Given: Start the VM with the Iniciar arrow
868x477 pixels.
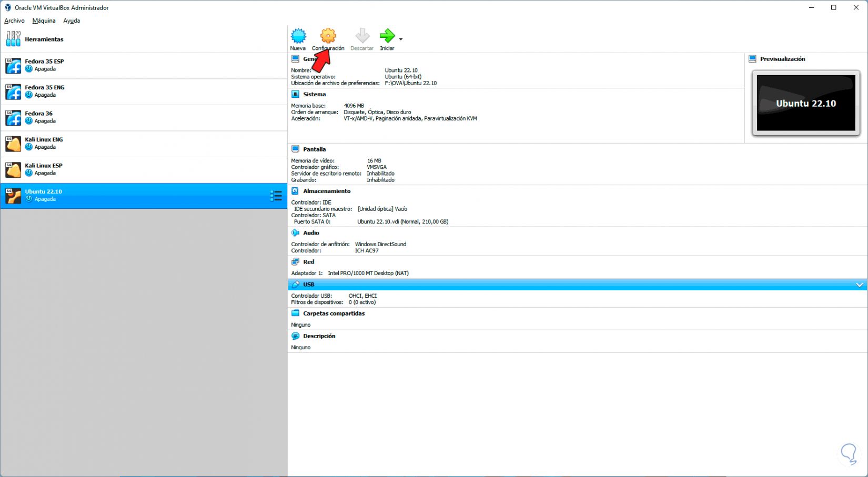Looking at the screenshot, I should pyautogui.click(x=387, y=36).
